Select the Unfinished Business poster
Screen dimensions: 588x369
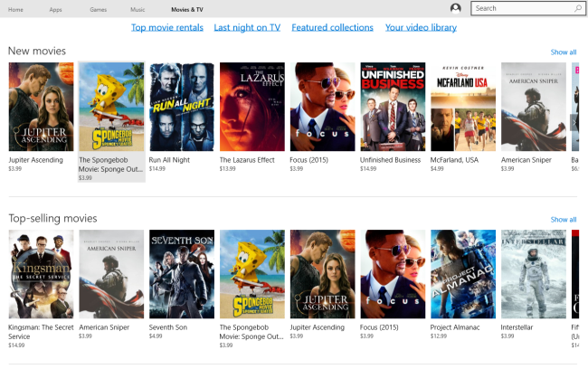point(393,107)
